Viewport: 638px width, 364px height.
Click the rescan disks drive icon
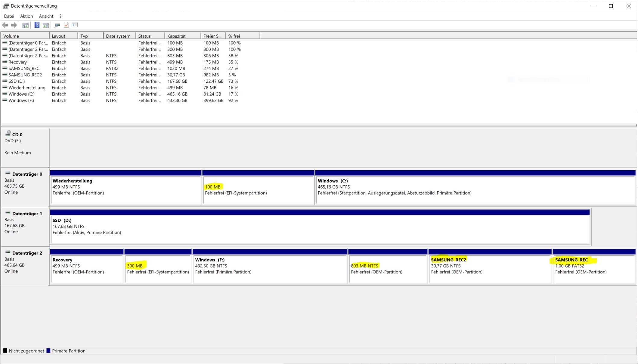coord(57,25)
